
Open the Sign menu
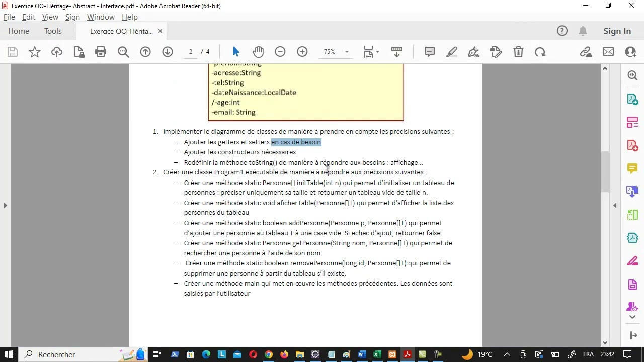click(72, 17)
